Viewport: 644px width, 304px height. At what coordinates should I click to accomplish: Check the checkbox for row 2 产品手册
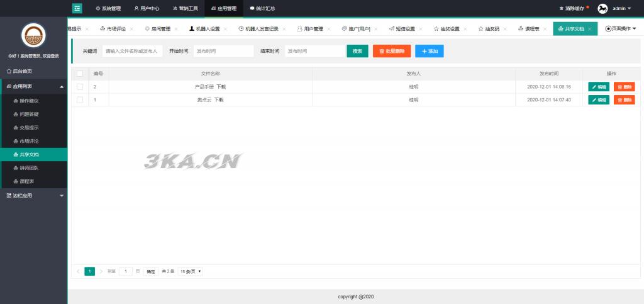(80, 87)
